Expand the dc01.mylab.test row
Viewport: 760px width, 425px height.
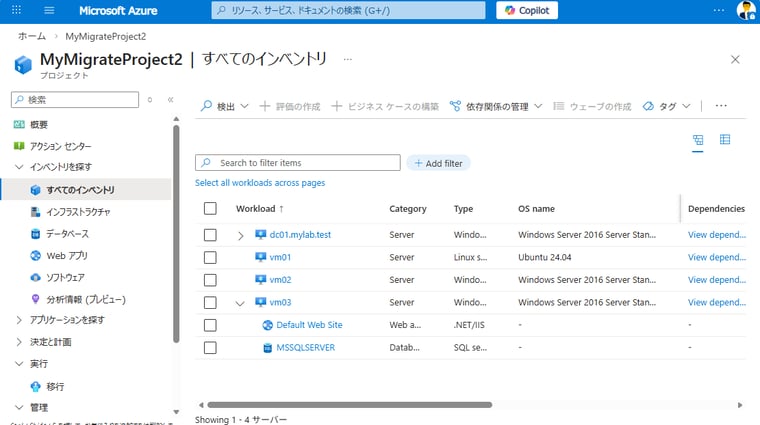pos(240,236)
